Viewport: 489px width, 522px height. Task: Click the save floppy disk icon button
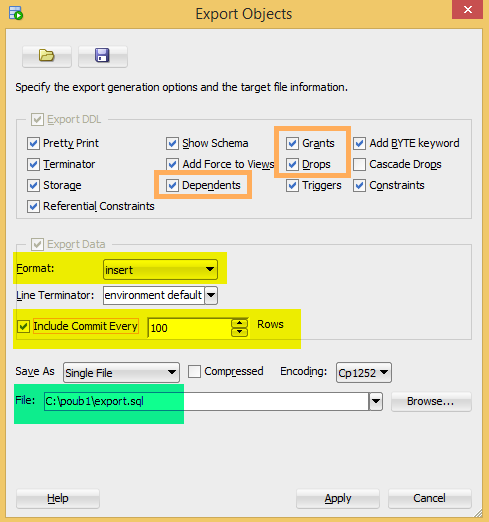(102, 56)
